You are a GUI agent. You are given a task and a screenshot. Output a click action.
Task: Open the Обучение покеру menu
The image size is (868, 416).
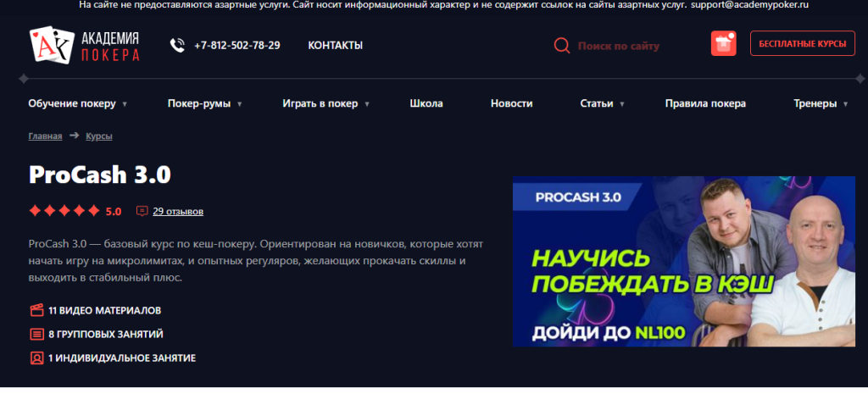tap(72, 103)
